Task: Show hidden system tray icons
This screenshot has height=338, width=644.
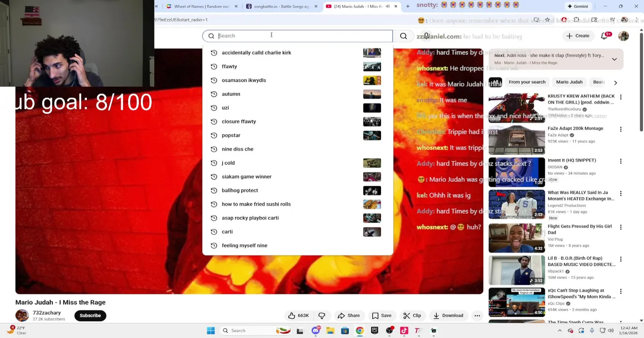Action: tap(559, 330)
